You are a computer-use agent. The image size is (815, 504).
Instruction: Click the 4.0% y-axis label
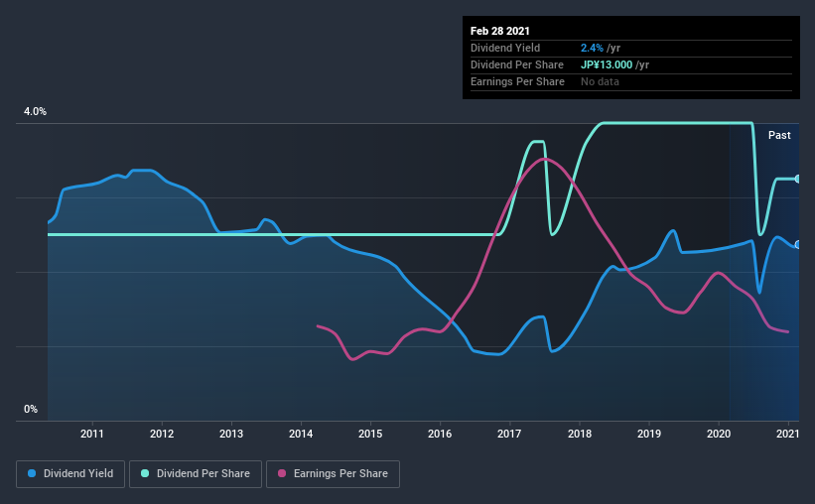[x=35, y=112]
